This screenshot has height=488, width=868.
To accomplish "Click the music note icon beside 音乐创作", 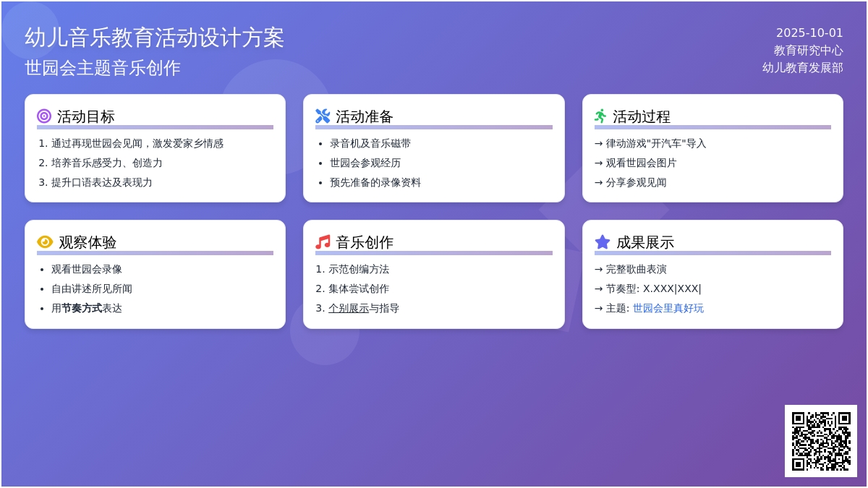I will click(x=323, y=242).
